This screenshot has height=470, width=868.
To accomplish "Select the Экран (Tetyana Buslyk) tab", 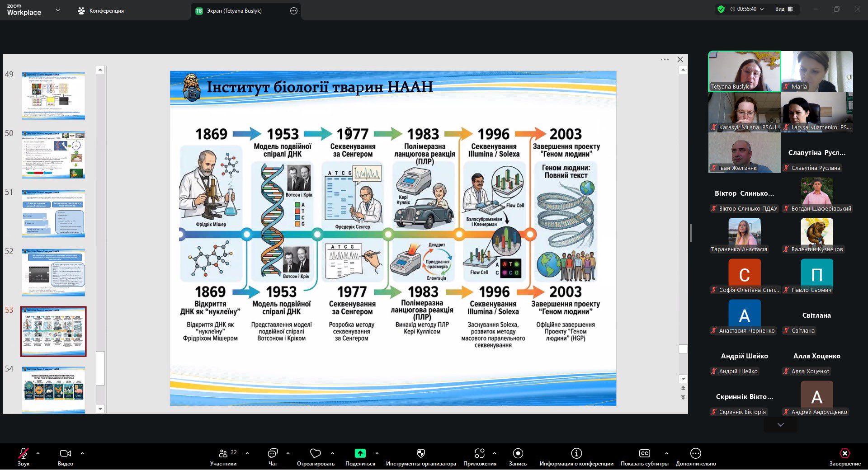I will 234,11.
